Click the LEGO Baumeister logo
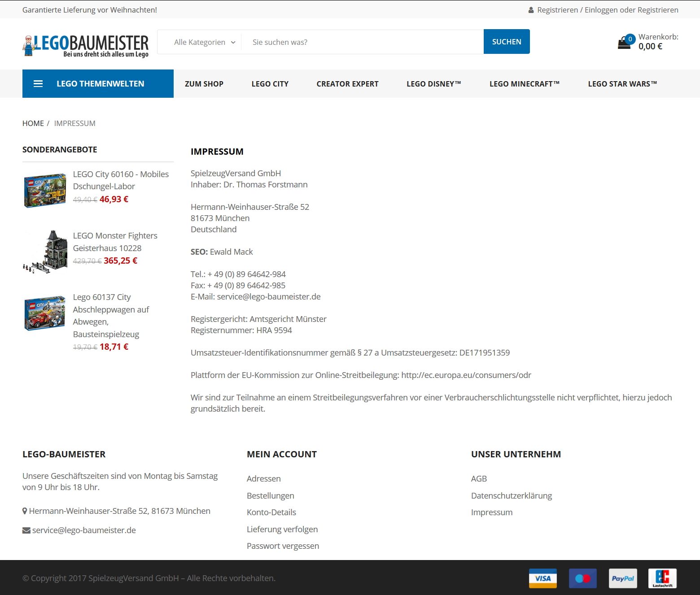Screen dimensions: 700x595 [85, 46]
